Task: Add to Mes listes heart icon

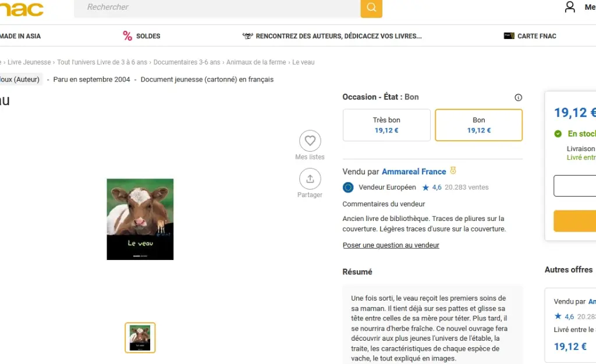Action: [x=310, y=141]
